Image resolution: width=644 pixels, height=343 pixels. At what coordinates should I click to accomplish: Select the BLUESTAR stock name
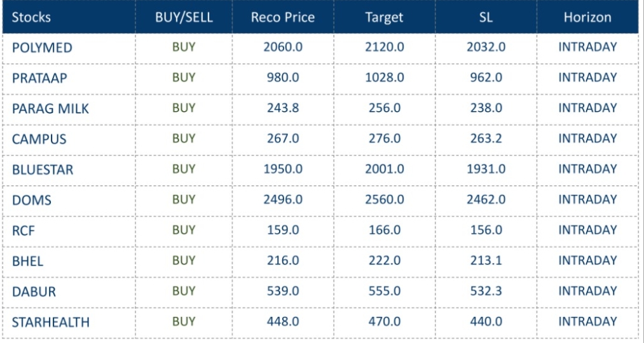point(43,170)
